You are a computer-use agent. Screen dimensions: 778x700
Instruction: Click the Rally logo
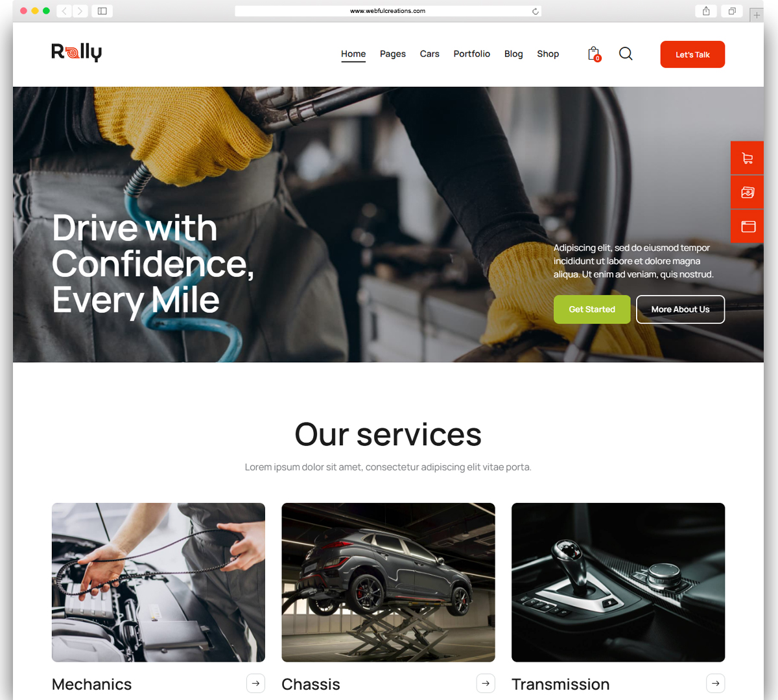coord(77,52)
